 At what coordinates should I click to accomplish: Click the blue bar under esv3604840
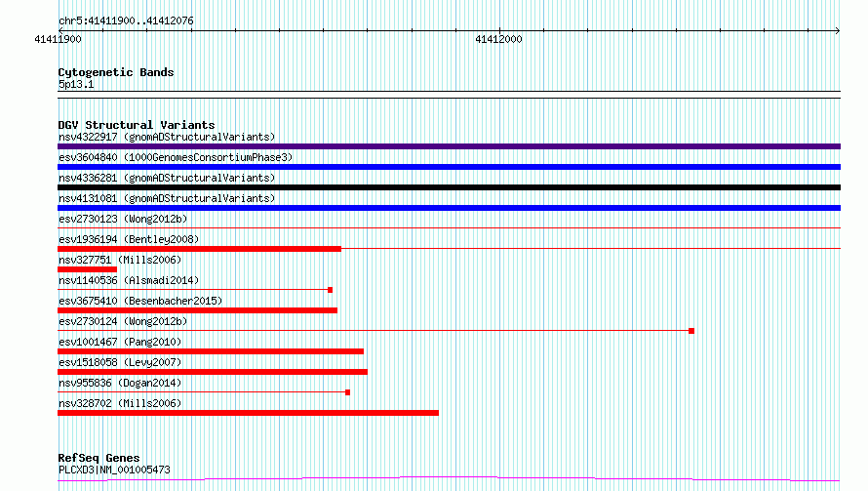pos(449,167)
